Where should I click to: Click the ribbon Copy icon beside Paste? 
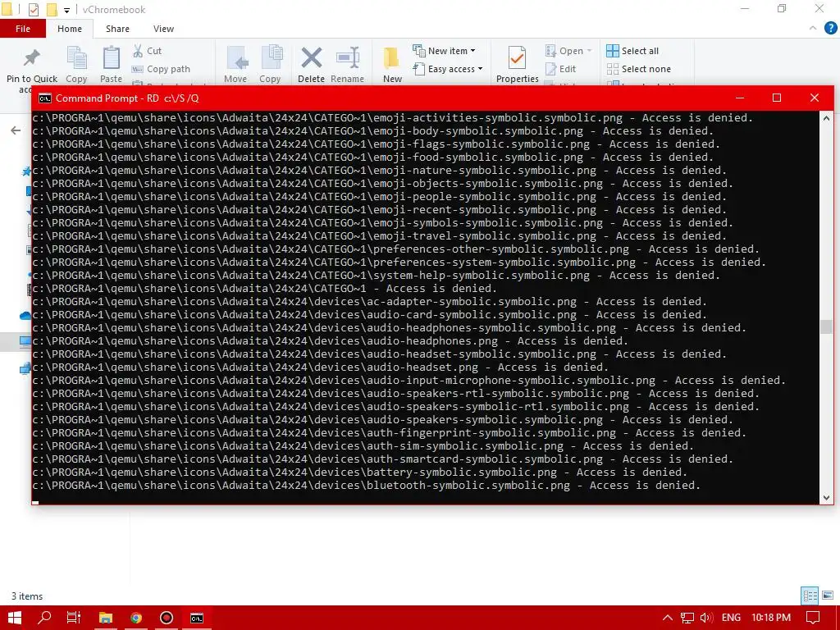coord(76,58)
